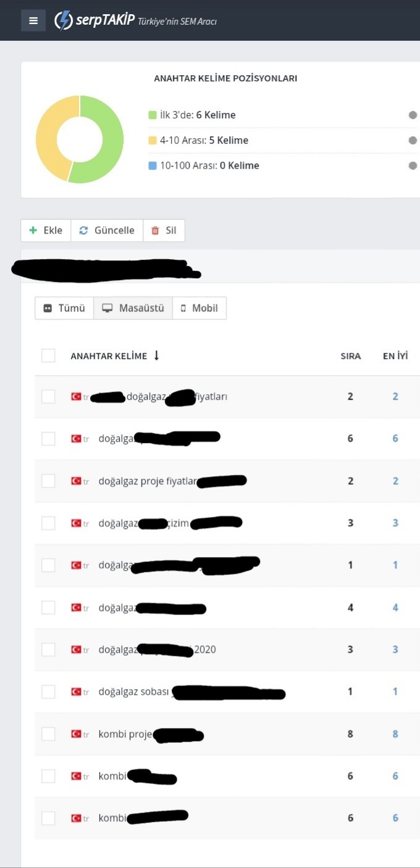
Task: Open the hamburger menu in header
Action: (x=33, y=20)
